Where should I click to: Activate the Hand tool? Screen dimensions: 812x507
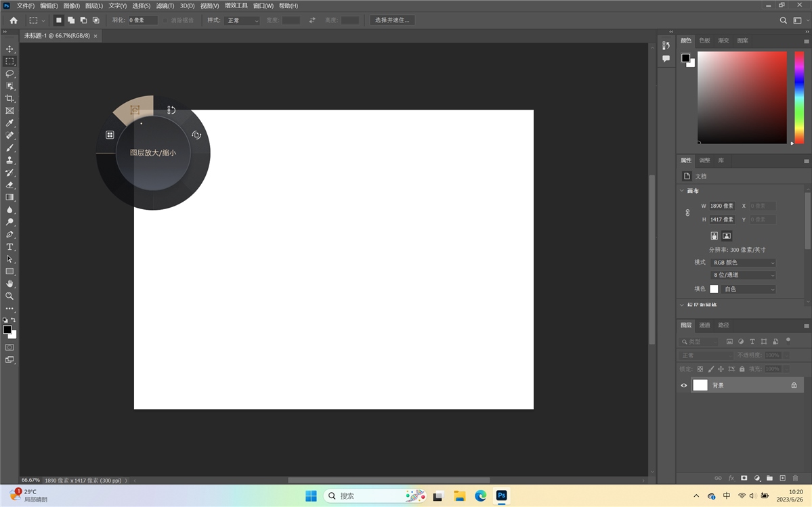point(9,284)
